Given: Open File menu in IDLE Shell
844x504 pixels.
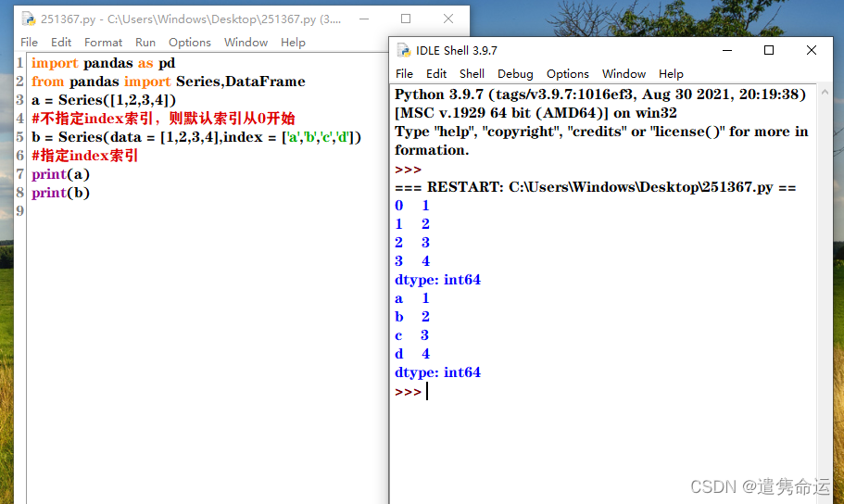Looking at the screenshot, I should click(404, 74).
